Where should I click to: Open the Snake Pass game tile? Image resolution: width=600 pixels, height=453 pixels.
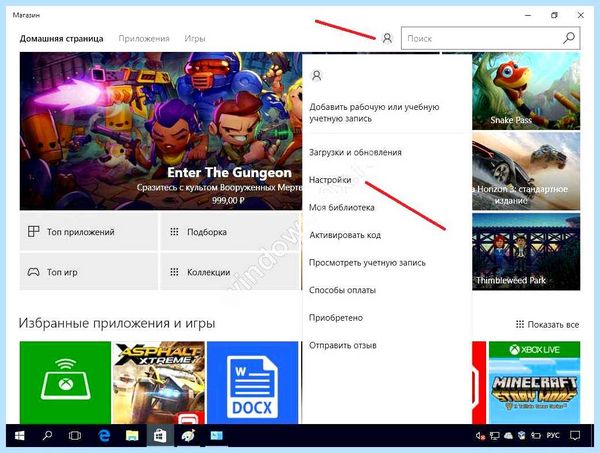pyautogui.click(x=526, y=91)
